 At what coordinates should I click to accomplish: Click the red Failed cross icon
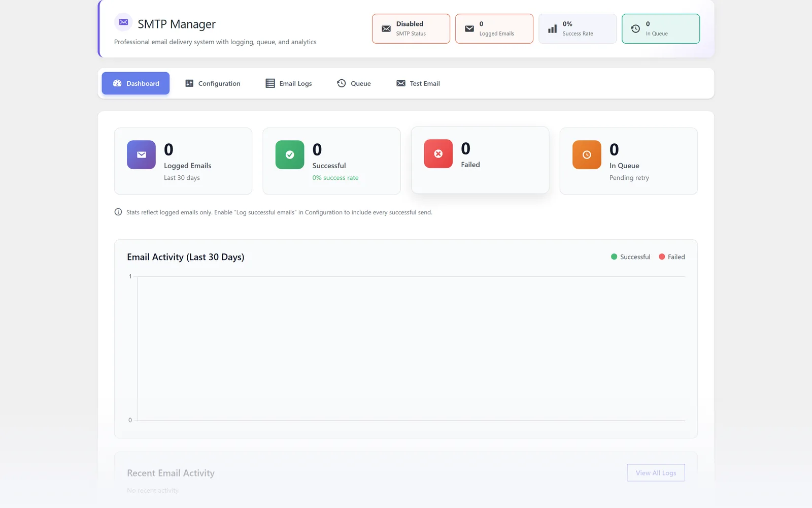[438, 153]
